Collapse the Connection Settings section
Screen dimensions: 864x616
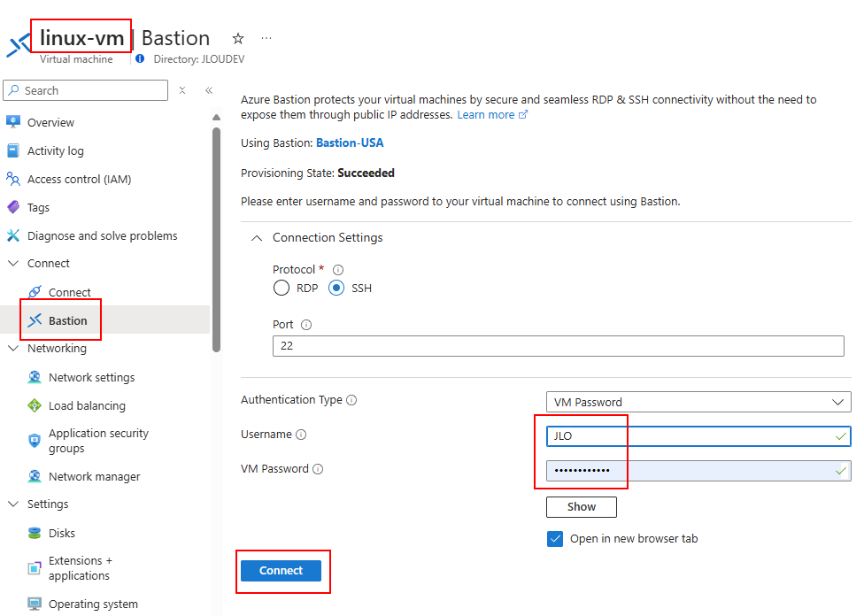coord(256,238)
